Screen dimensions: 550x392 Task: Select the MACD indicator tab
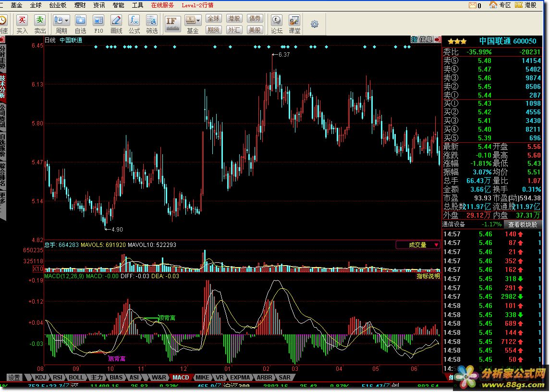181,377
